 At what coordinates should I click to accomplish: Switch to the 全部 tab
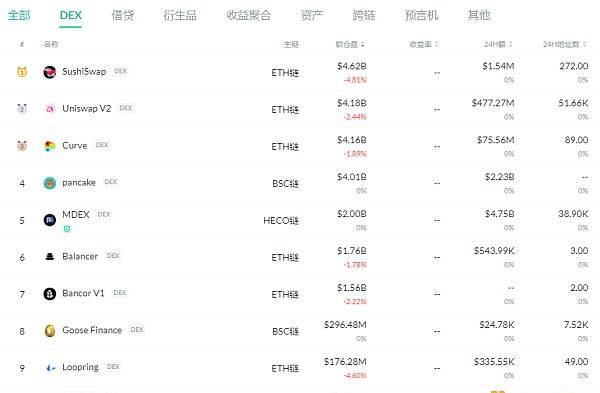coord(19,15)
